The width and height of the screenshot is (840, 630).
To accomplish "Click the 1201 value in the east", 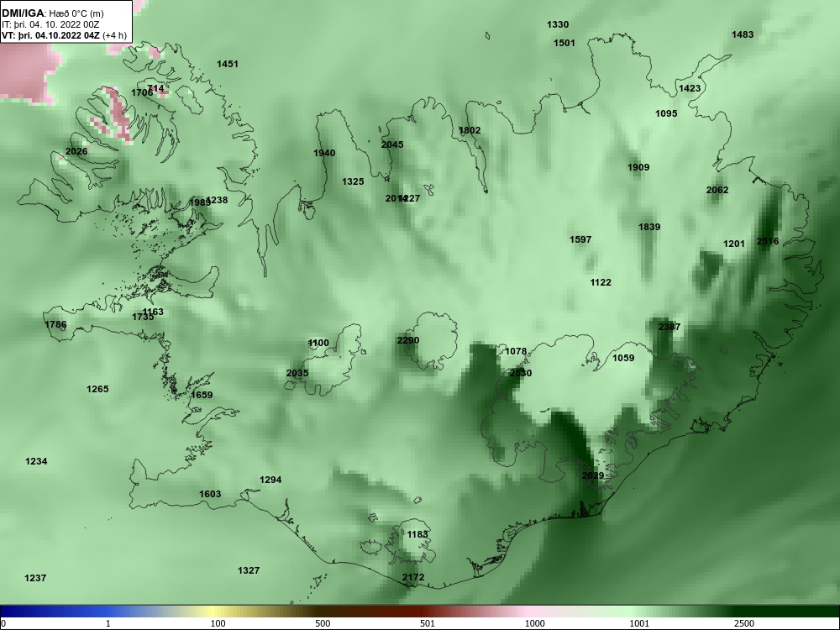I will click(734, 244).
